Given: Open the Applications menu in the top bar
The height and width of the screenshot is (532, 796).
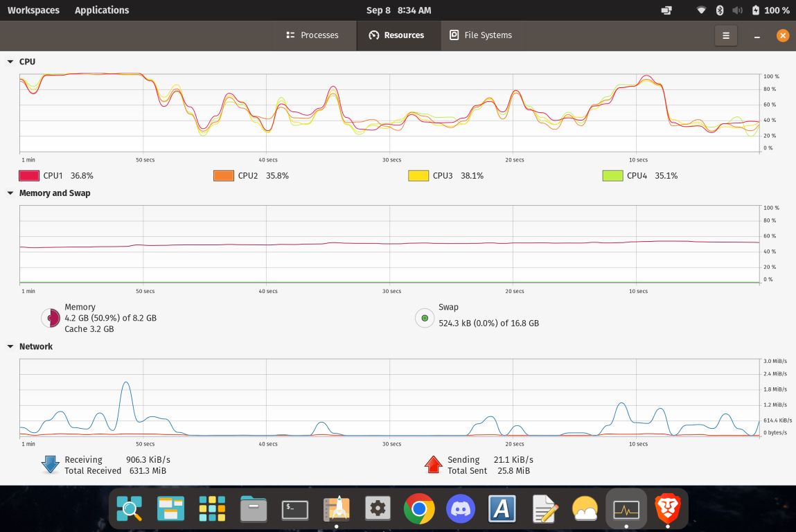Looking at the screenshot, I should coord(102,10).
